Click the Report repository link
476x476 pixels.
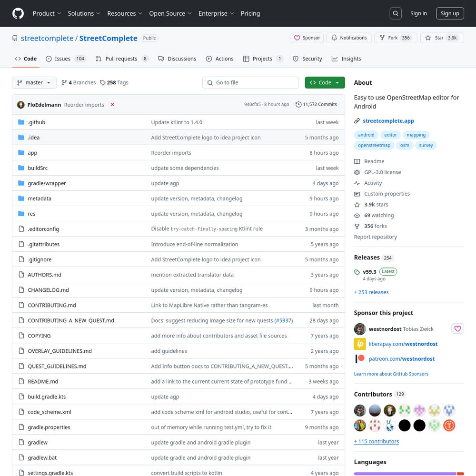click(x=375, y=237)
